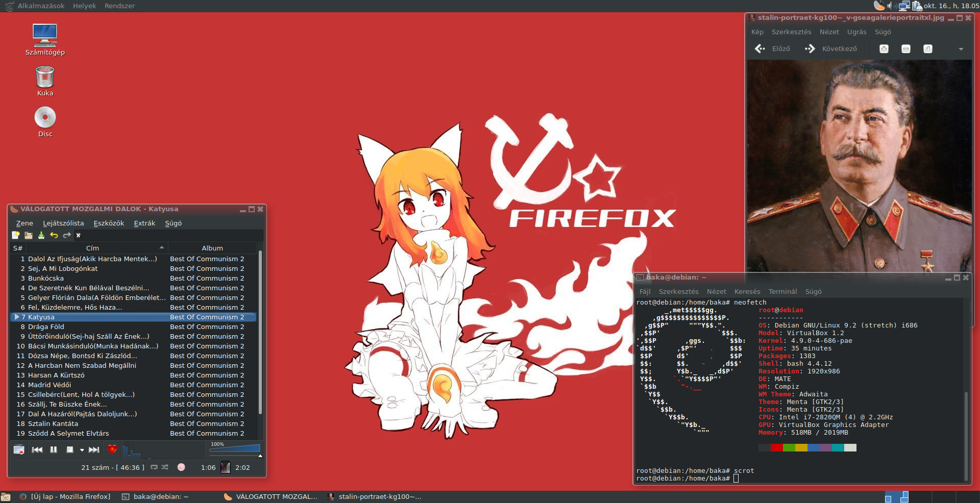Skip to the next track

94,449
